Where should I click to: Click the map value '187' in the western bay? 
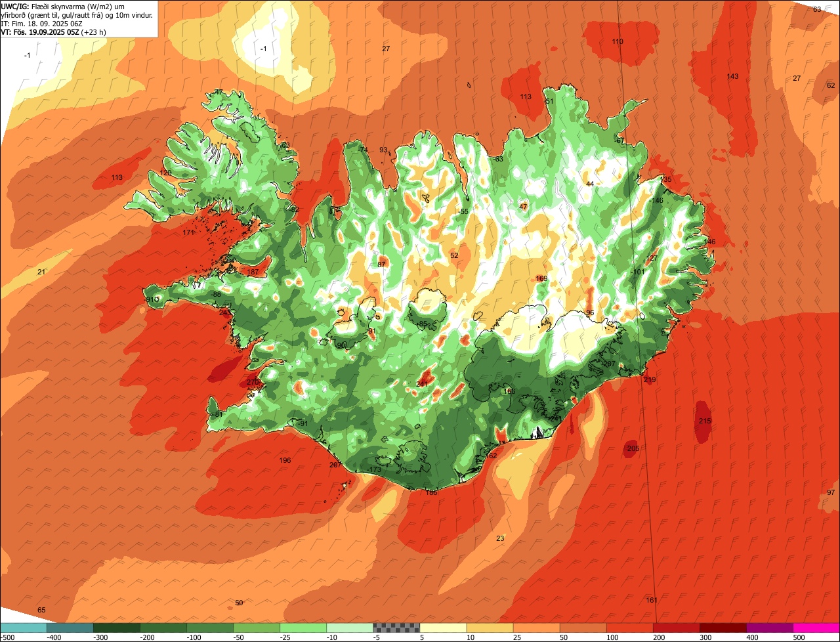(253, 272)
